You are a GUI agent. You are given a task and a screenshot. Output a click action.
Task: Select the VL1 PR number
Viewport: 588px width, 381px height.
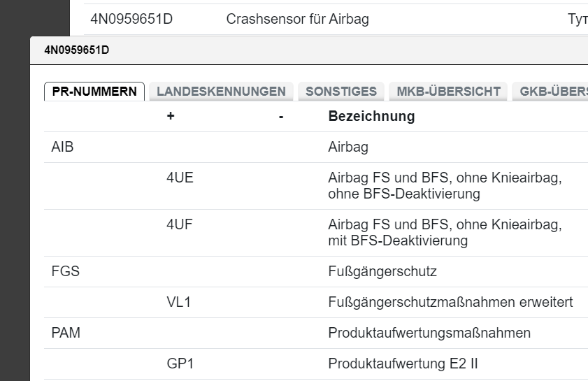[x=178, y=302]
